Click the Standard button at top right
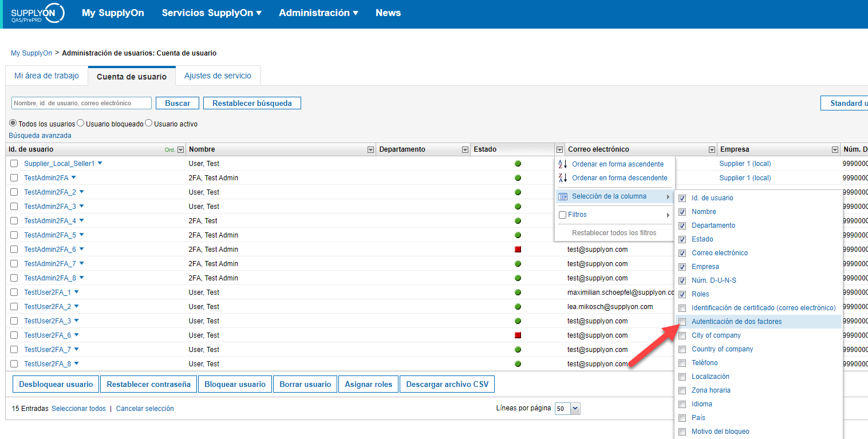The width and height of the screenshot is (868, 439). pos(845,103)
